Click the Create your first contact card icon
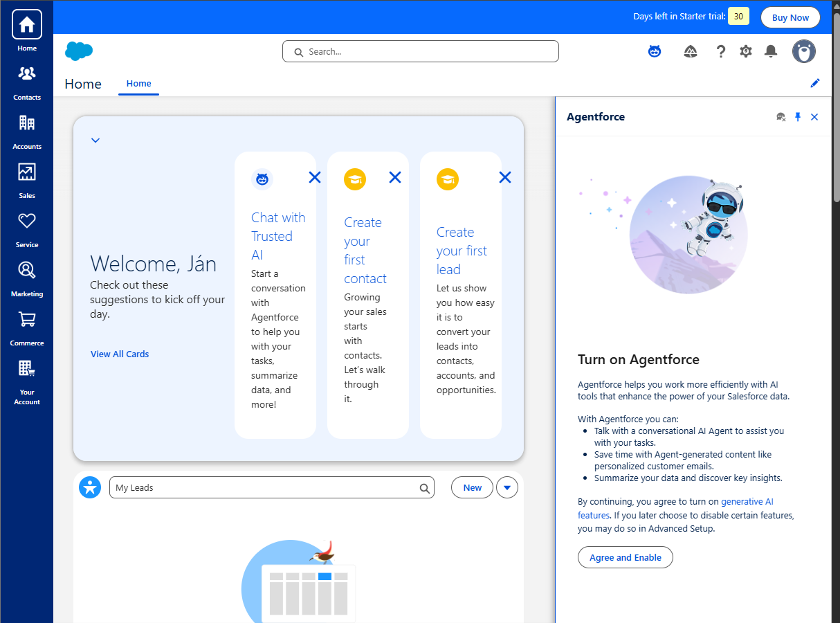This screenshot has width=840, height=623. (x=355, y=179)
